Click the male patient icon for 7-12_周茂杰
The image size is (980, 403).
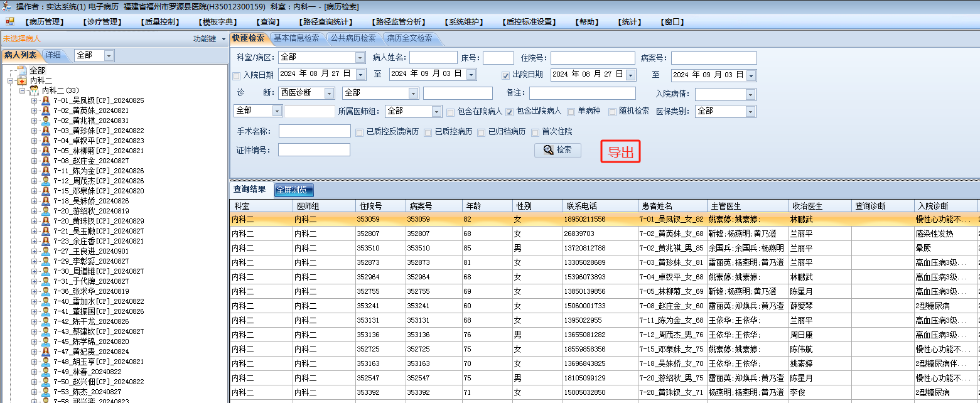coord(45,181)
